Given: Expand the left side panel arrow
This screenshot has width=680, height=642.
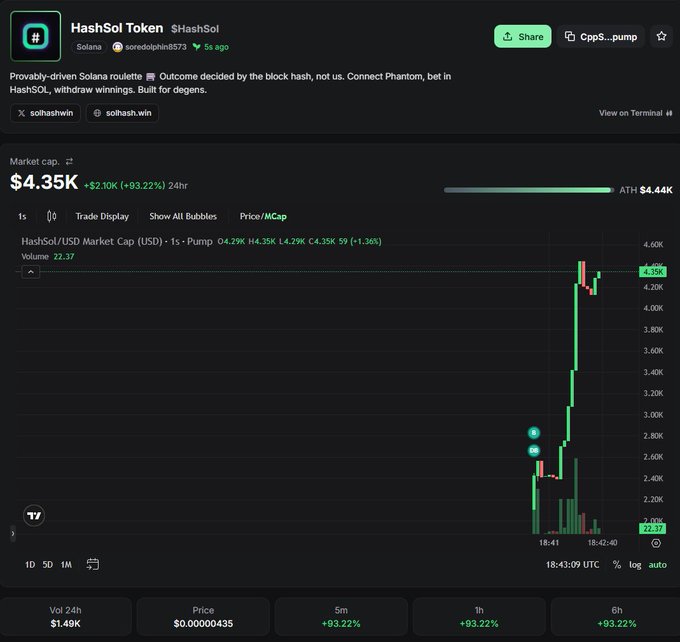Looking at the screenshot, I should [x=13, y=534].
